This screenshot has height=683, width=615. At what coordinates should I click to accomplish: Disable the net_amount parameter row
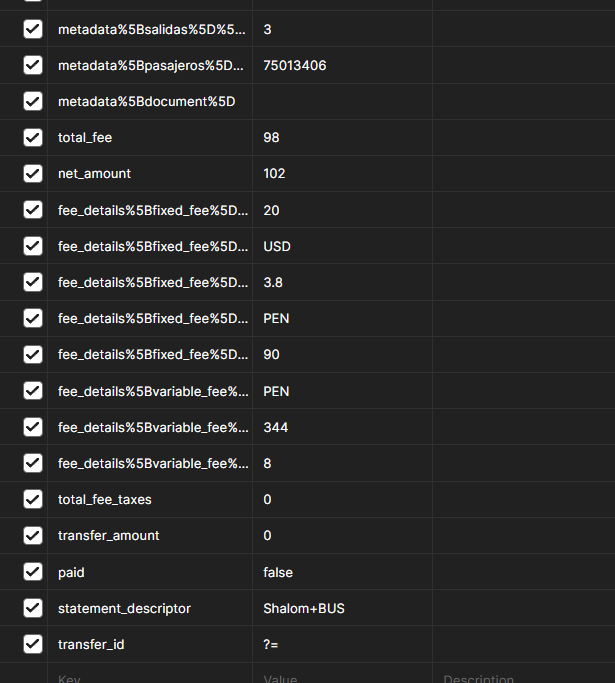coord(33,173)
